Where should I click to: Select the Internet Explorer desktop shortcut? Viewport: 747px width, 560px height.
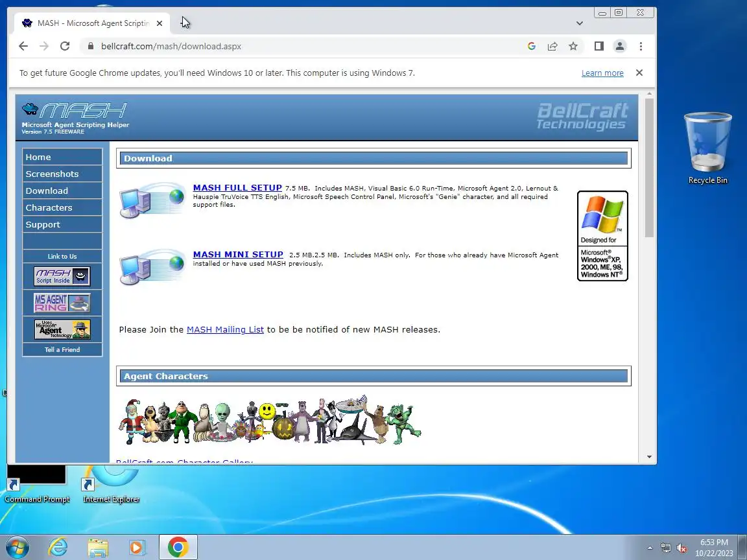click(x=111, y=485)
